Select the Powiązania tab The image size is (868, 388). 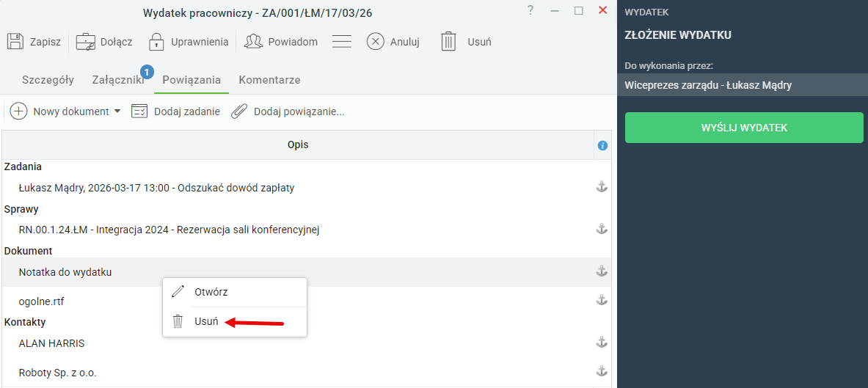tap(192, 80)
